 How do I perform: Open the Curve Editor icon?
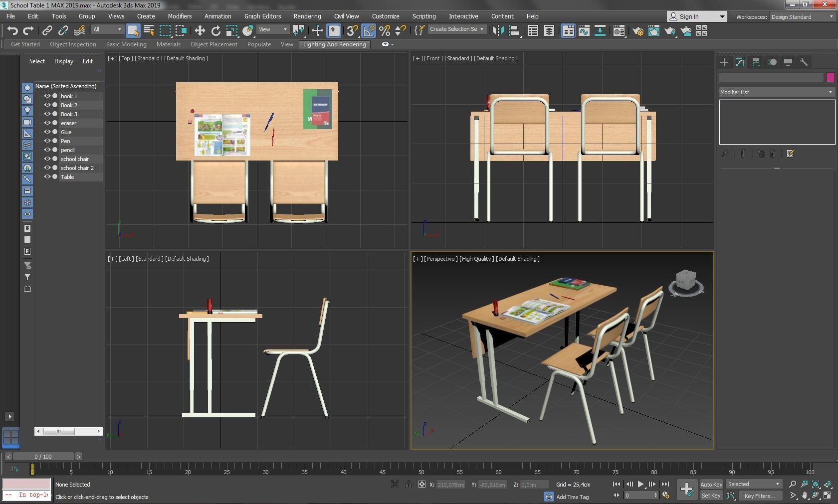coord(584,31)
